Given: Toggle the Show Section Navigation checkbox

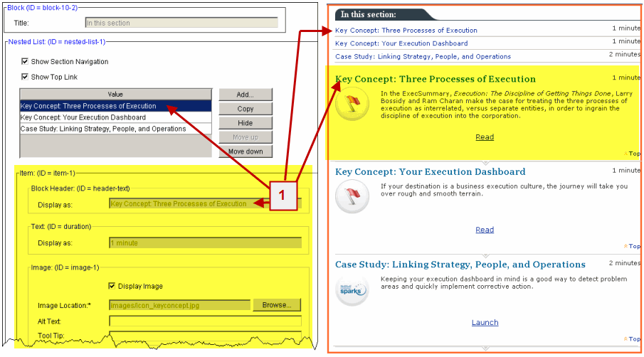Looking at the screenshot, I should 25,61.
